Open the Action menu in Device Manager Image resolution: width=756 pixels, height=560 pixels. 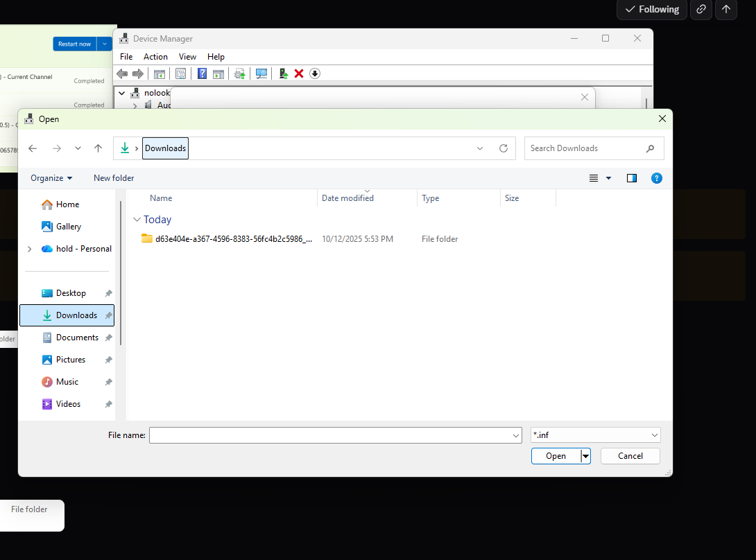click(x=156, y=57)
